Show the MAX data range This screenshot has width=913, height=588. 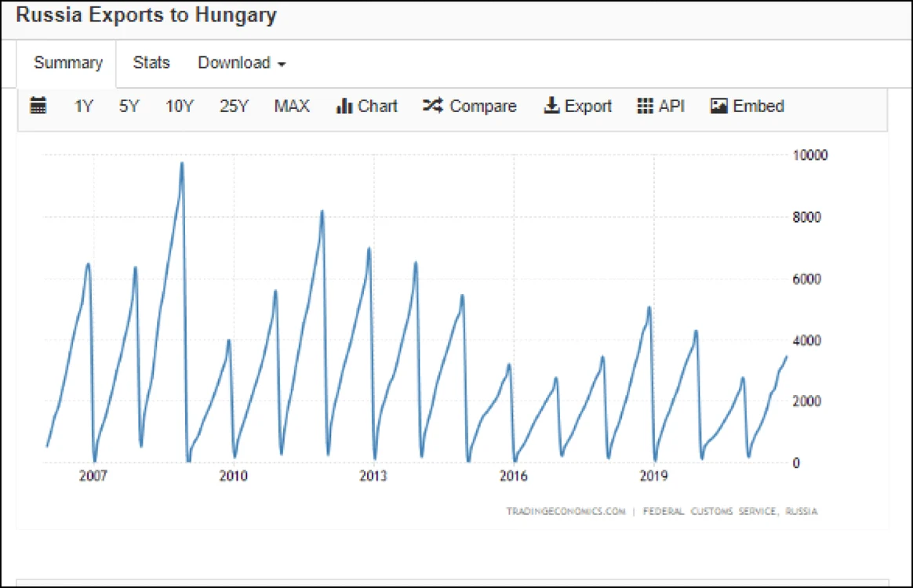click(292, 107)
